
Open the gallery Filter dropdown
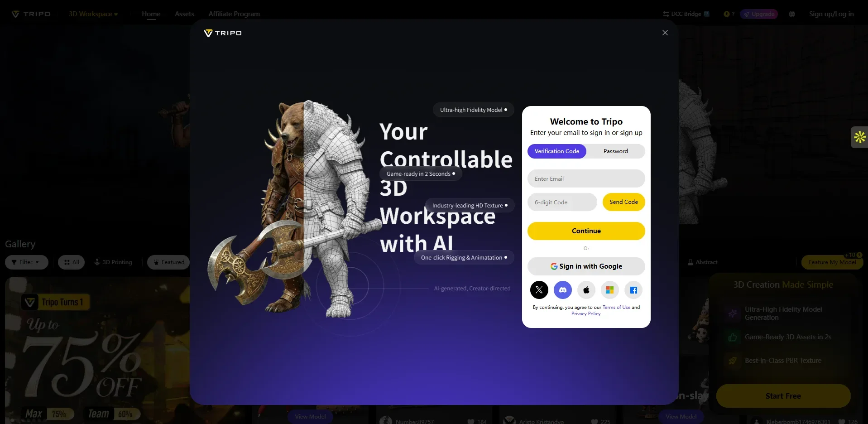click(x=26, y=262)
